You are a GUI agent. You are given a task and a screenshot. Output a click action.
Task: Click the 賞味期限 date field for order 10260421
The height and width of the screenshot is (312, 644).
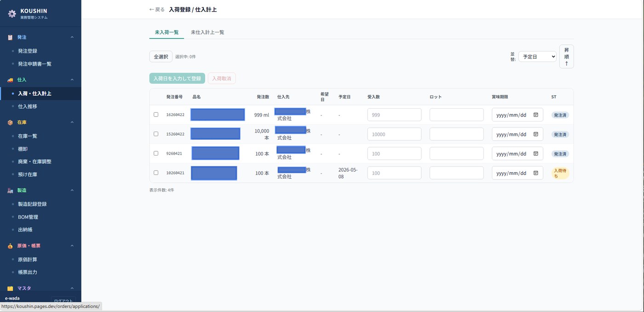pos(517,173)
